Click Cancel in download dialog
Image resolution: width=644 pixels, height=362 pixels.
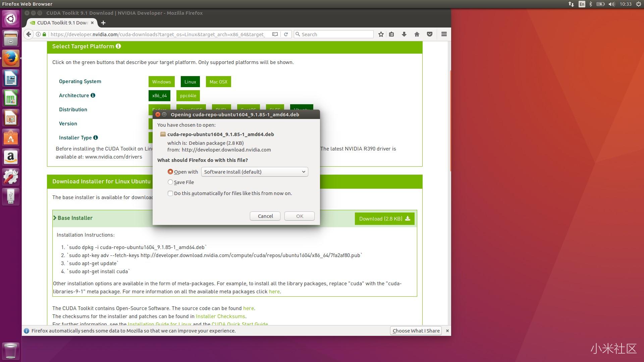click(265, 216)
